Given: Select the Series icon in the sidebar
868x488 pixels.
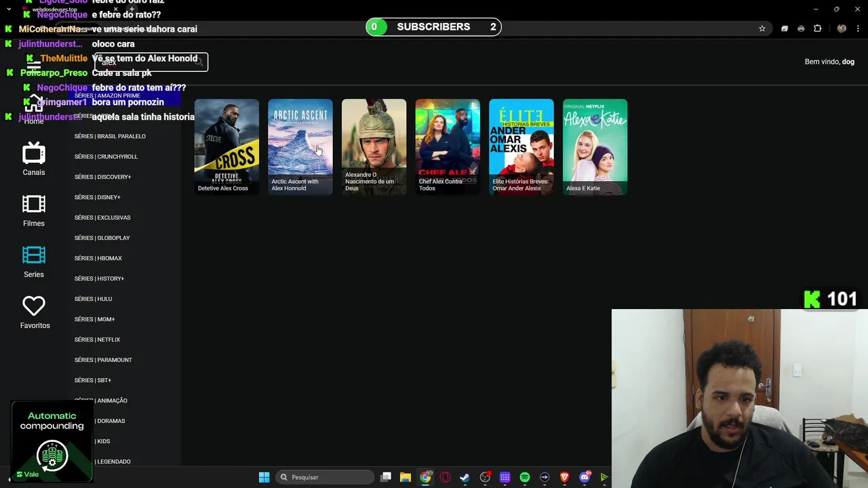Looking at the screenshot, I should 34,255.
